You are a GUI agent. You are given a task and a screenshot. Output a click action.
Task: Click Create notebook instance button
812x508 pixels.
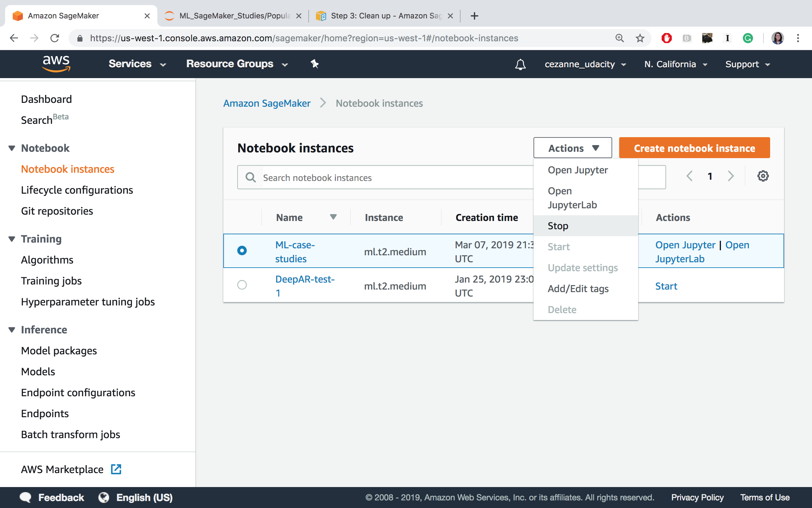click(694, 148)
